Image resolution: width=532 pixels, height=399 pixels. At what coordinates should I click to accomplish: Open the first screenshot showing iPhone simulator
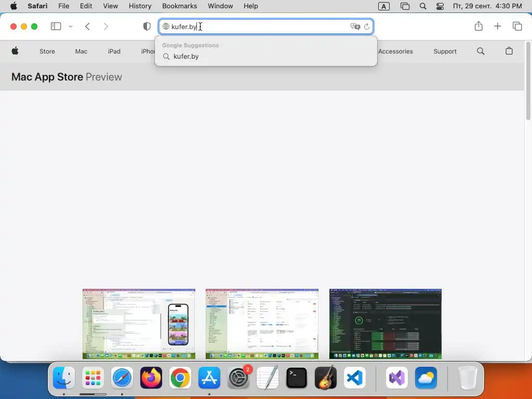pyautogui.click(x=139, y=324)
